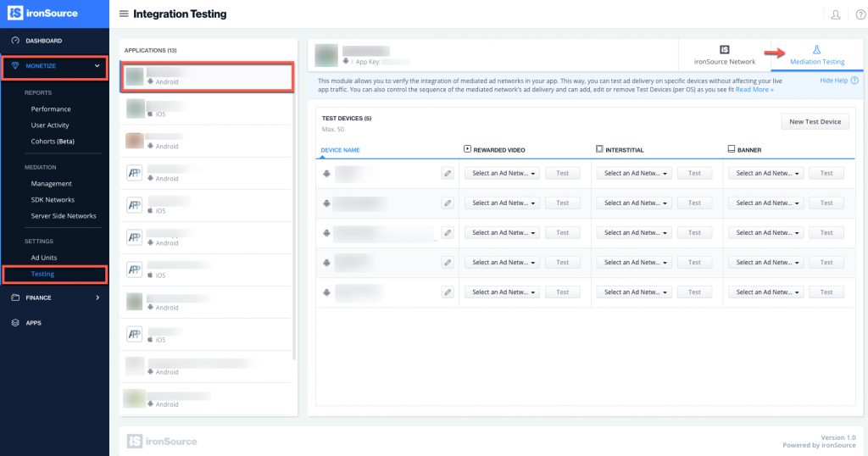Open Mediation Management page
The height and width of the screenshot is (456, 868).
pos(52,184)
